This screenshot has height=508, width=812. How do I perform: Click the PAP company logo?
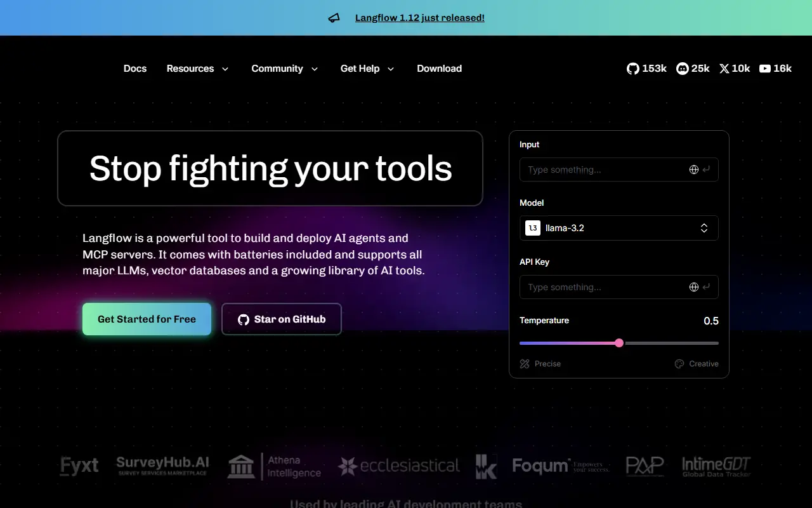coord(645,466)
